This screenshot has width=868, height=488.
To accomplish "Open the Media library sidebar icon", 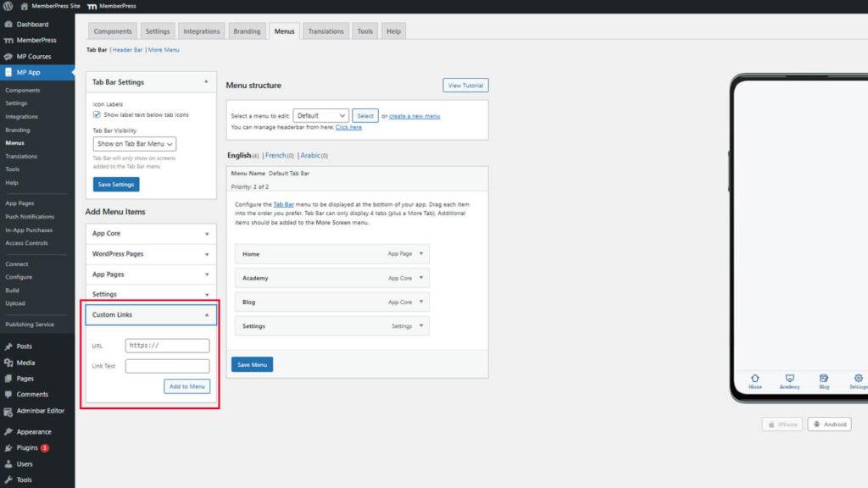I will tap(8, 363).
